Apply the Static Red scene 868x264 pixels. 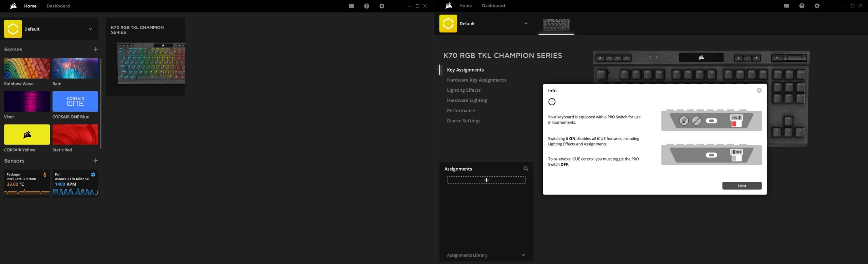(75, 135)
